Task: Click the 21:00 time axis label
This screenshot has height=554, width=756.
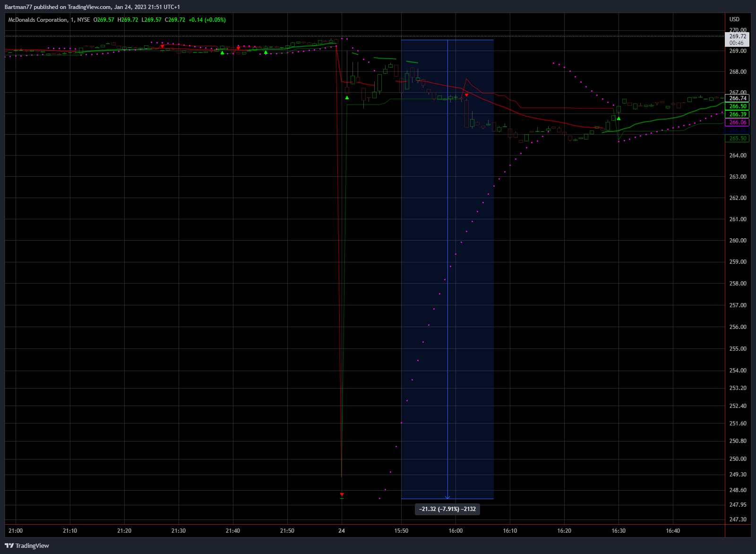Action: click(x=16, y=531)
